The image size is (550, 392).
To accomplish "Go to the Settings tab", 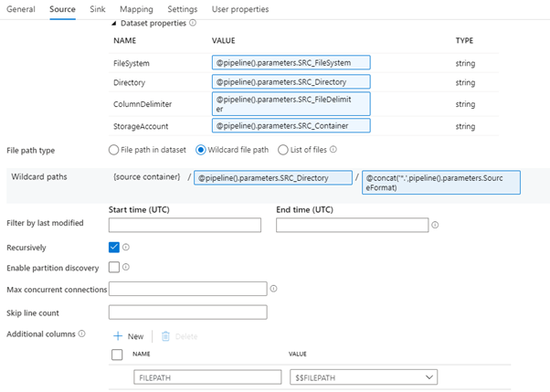I will tap(183, 9).
